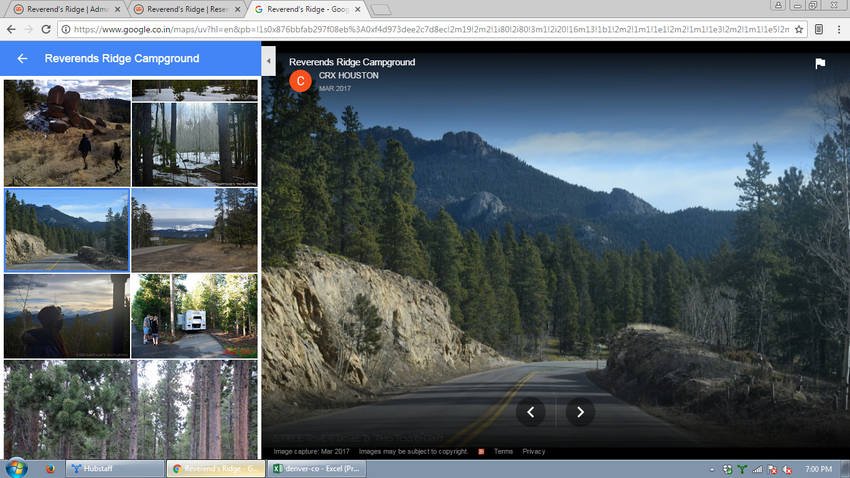Screen dimensions: 850x478
Task: Select the snowy forest thumbnail
Action: (x=194, y=144)
